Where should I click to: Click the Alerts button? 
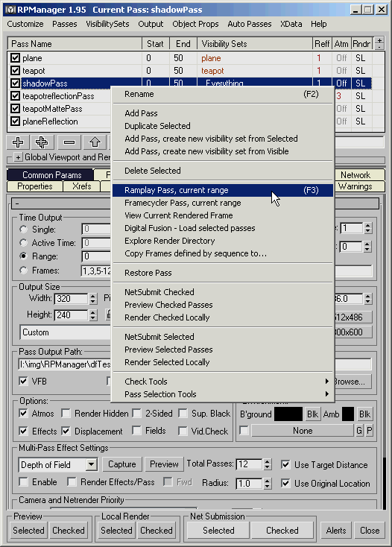(x=336, y=531)
